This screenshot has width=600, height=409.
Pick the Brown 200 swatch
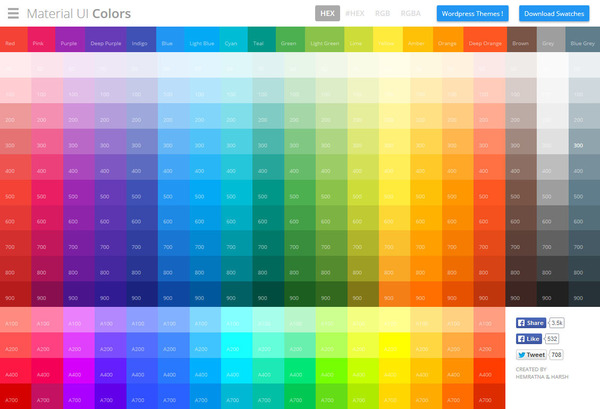point(521,116)
